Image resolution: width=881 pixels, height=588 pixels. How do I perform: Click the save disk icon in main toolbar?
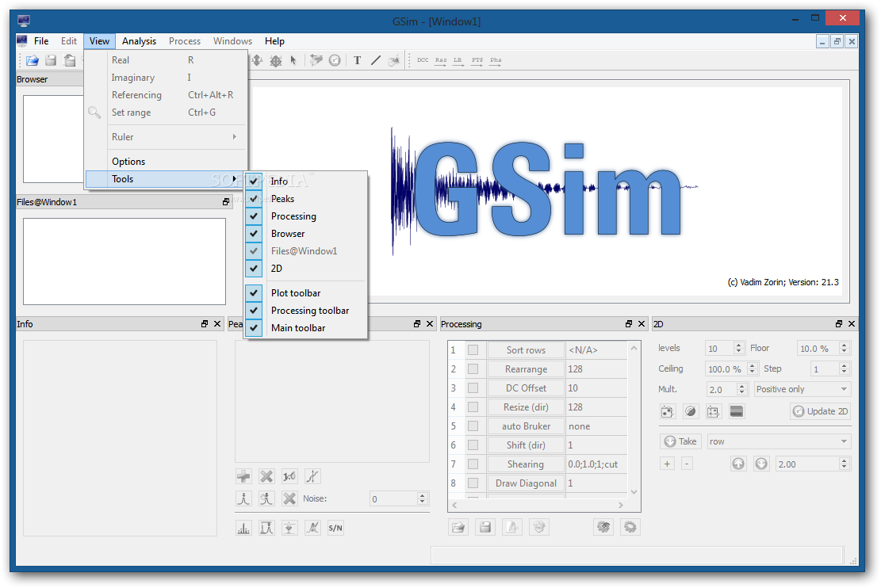[51, 60]
